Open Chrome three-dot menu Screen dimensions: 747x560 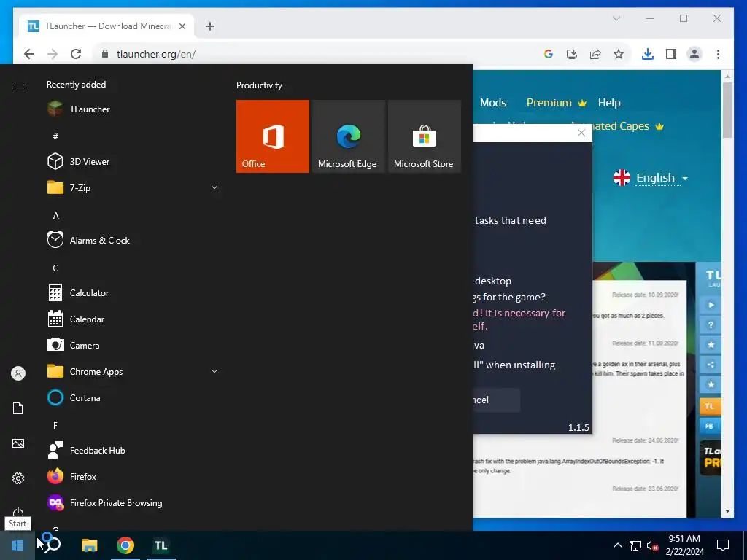[x=718, y=54]
